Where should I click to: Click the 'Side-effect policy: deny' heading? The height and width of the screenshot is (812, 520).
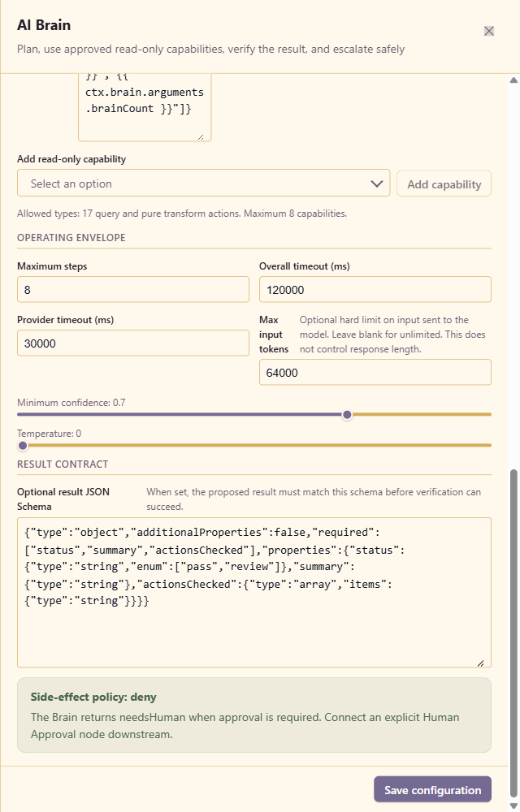(x=93, y=697)
